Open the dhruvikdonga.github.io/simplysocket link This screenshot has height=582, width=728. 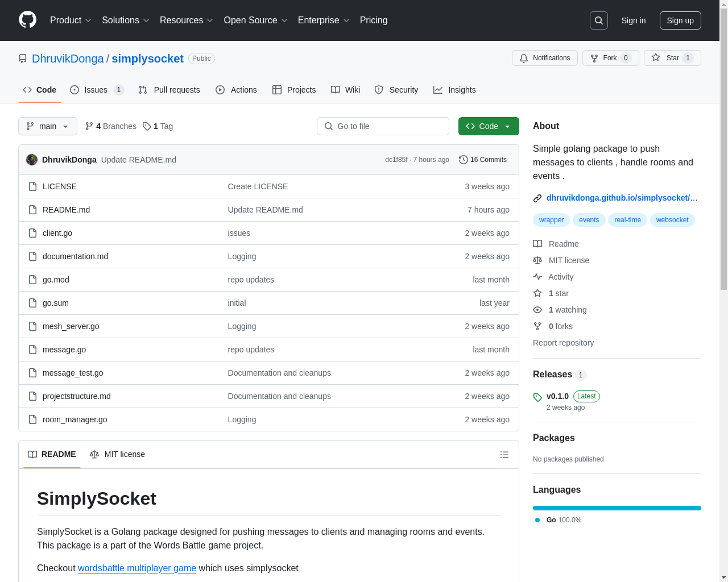pyautogui.click(x=622, y=198)
